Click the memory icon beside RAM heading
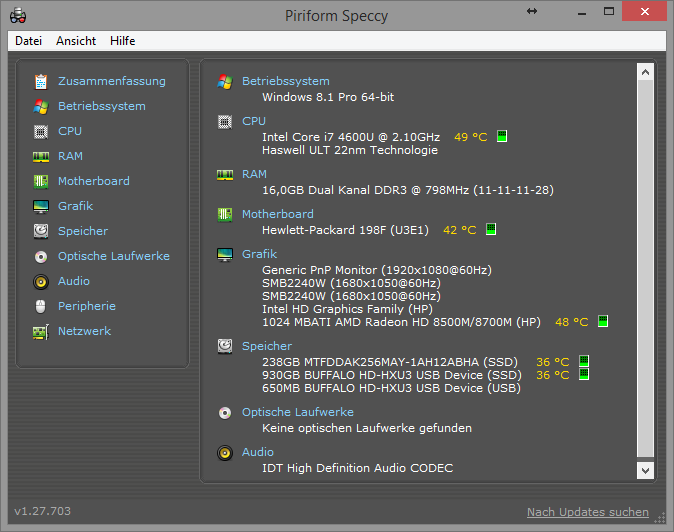 click(225, 175)
